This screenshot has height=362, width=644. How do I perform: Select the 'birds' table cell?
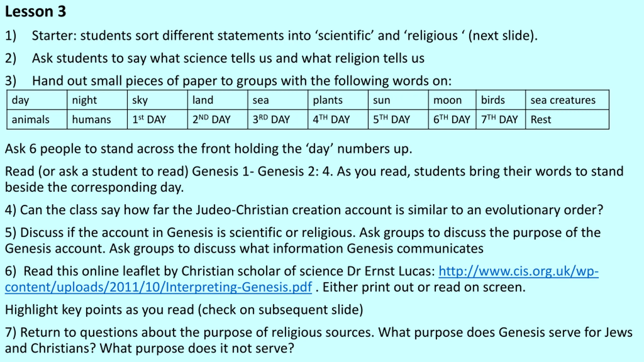(x=501, y=100)
